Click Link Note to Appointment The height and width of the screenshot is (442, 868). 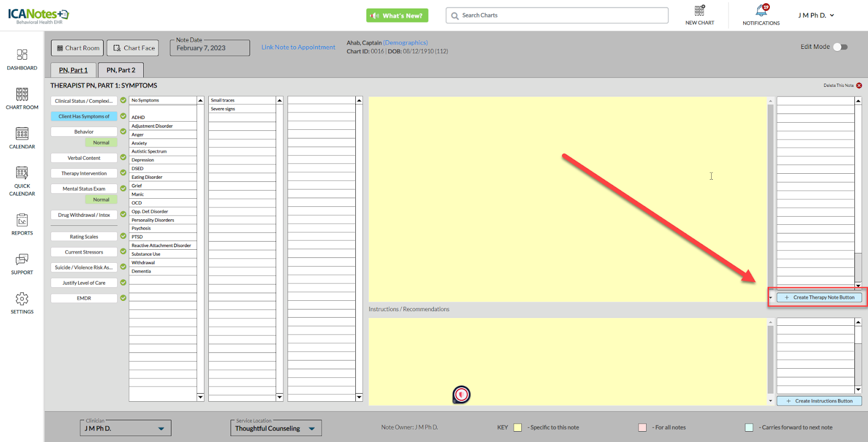point(298,47)
